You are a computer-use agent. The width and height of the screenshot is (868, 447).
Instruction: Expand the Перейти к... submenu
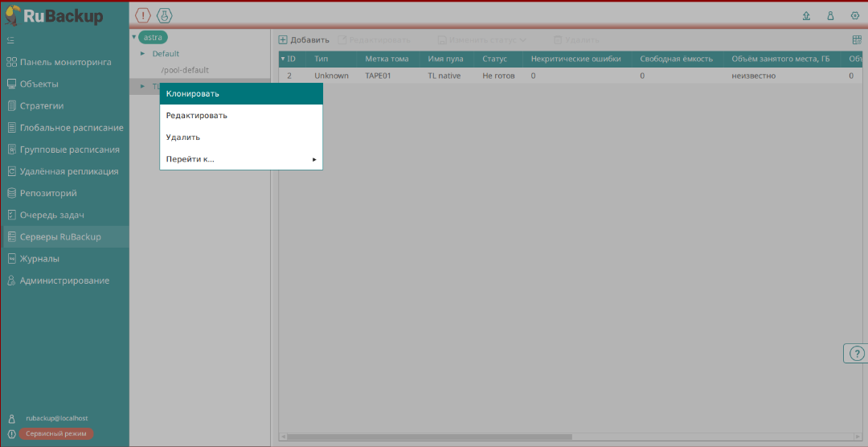coord(241,159)
